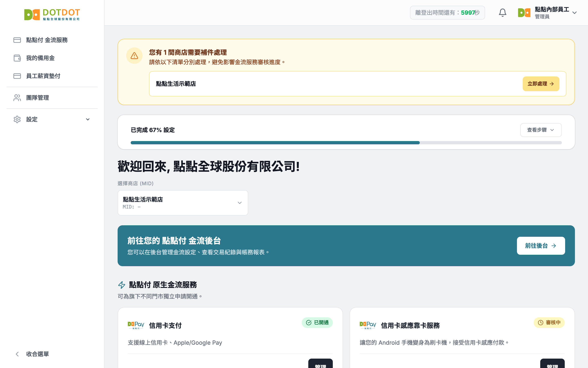Click the 我的備用金 wallet icon

click(17, 58)
